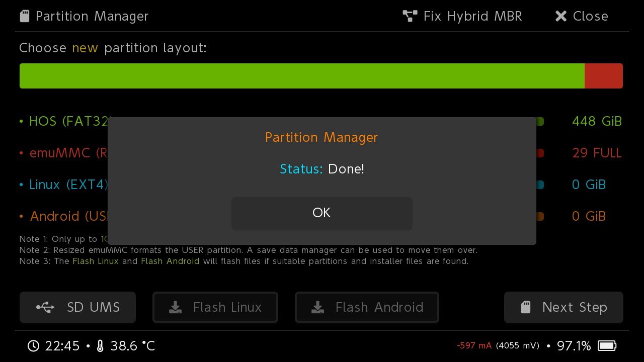Click the SD card icon beside Partition Manager

[x=25, y=16]
